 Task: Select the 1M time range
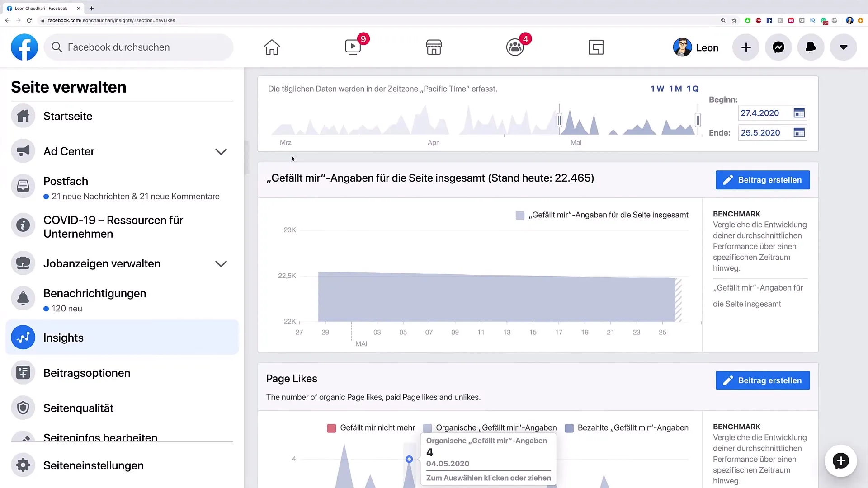675,89
